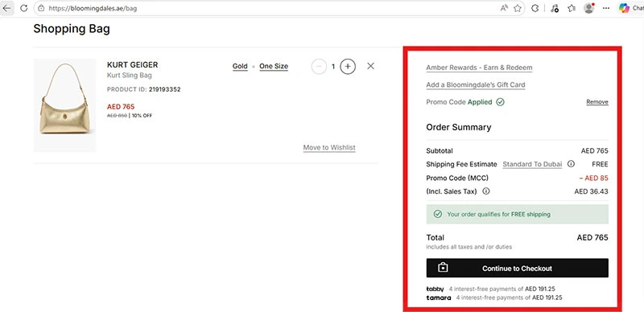Image resolution: width=644 pixels, height=312 pixels.
Task: Open the browser Extensions icon
Action: point(535,8)
